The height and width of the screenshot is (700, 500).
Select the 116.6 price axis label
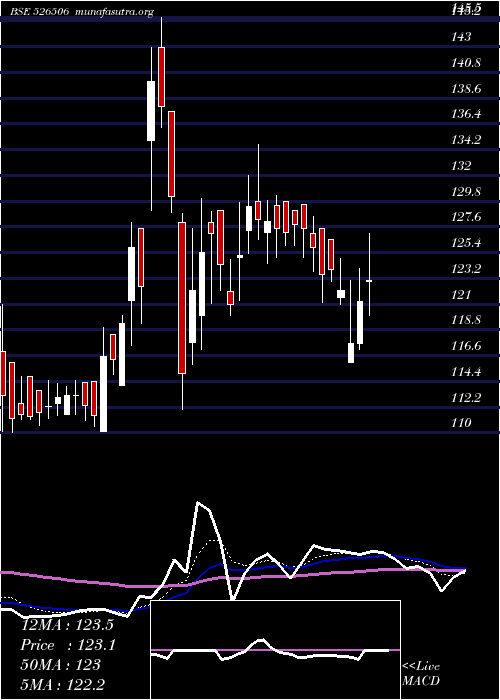click(466, 346)
